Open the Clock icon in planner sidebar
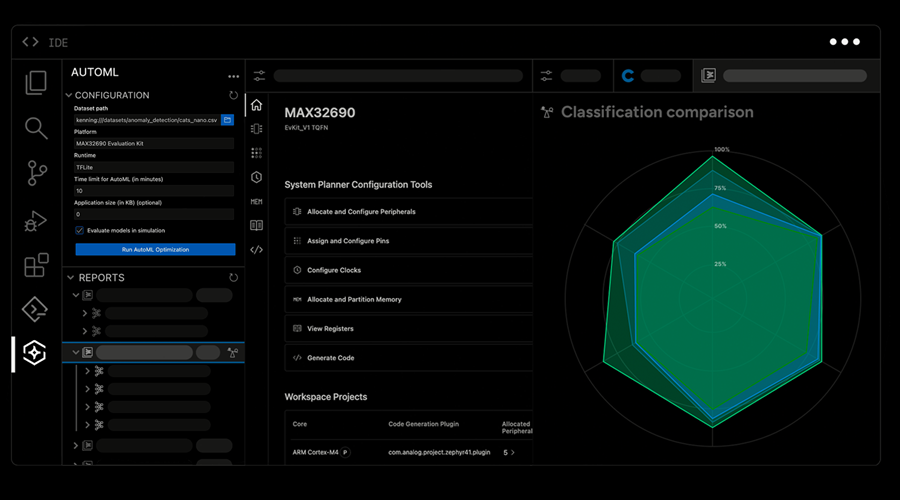This screenshot has height=500, width=900. pos(257,177)
